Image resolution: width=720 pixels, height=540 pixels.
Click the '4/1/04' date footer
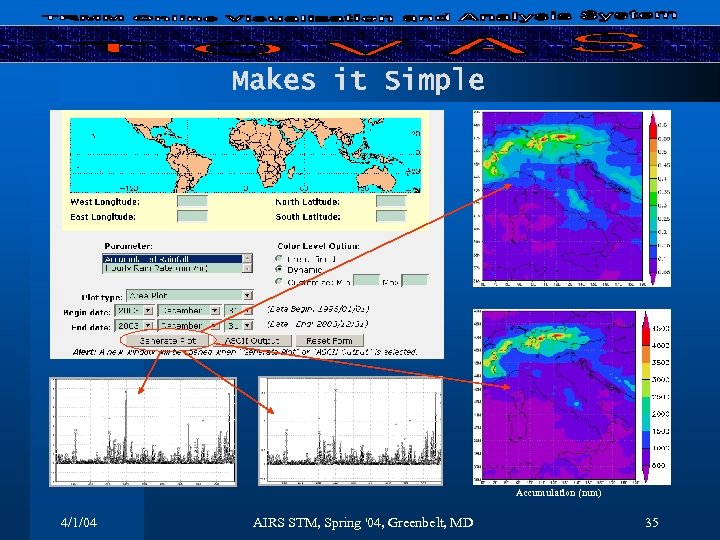point(79,522)
